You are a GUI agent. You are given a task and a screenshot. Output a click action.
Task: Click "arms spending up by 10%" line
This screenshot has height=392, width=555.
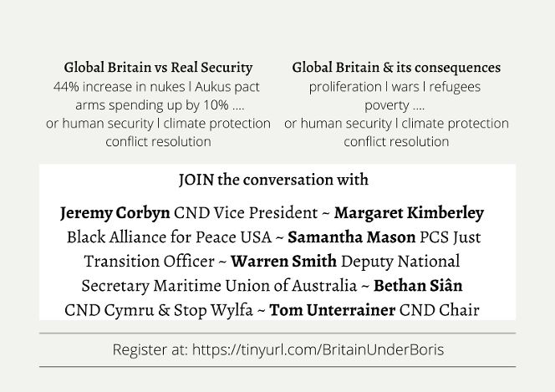[x=158, y=105]
